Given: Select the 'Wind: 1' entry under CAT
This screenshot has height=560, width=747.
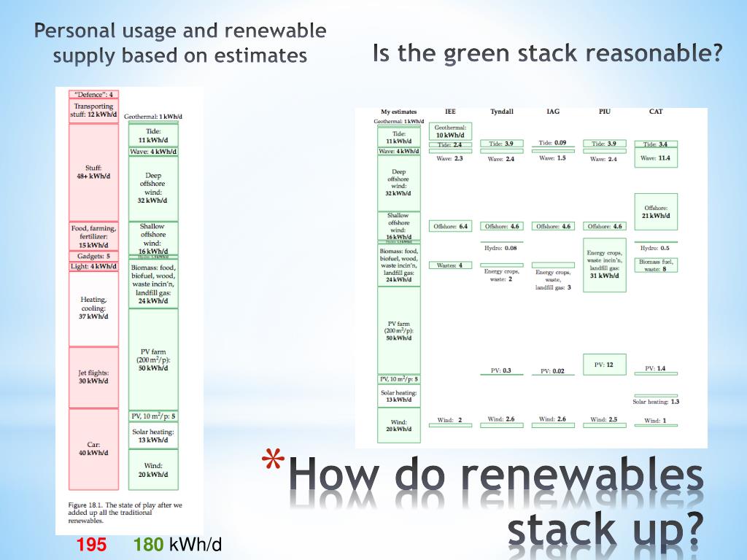Looking at the screenshot, I should (656, 421).
